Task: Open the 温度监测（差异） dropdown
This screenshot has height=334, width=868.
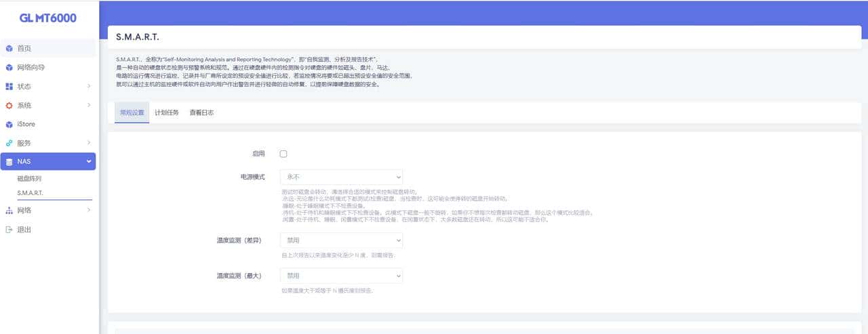Action: pos(341,240)
